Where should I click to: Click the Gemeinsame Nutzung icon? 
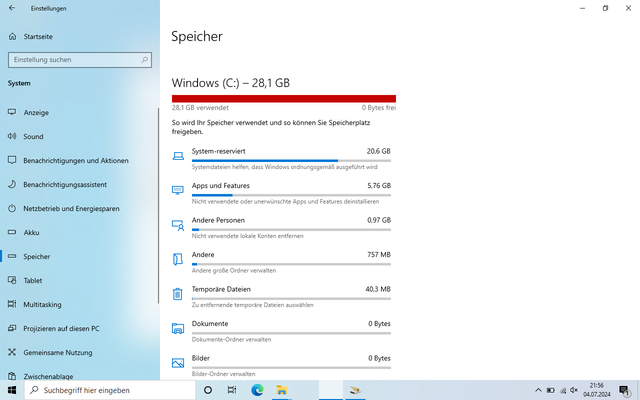pyautogui.click(x=12, y=352)
